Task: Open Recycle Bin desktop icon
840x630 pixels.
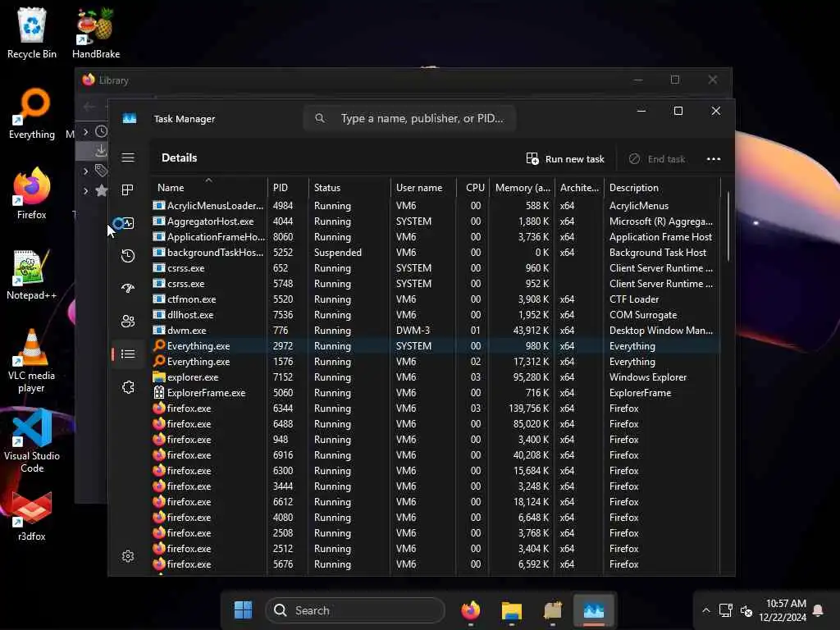Action: pos(32,33)
